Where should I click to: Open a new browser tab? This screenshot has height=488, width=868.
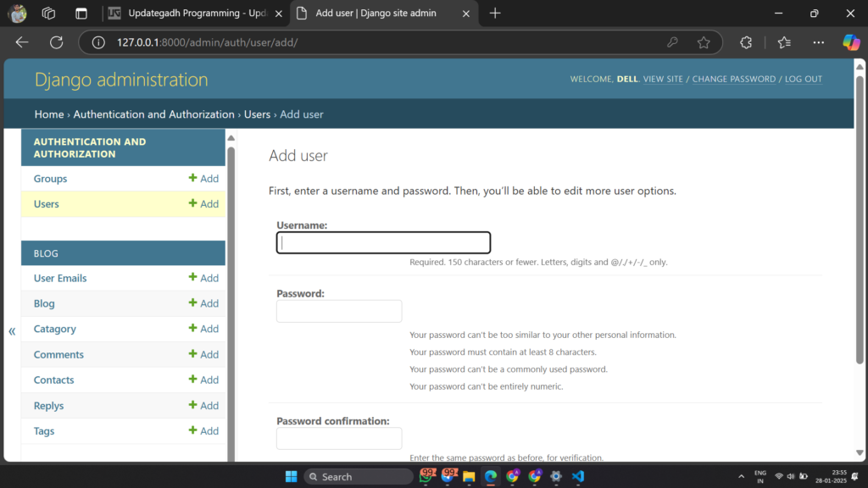pyautogui.click(x=495, y=14)
